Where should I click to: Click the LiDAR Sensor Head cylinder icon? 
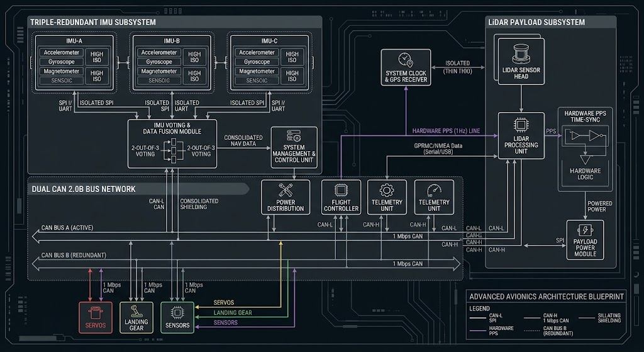pos(521,55)
